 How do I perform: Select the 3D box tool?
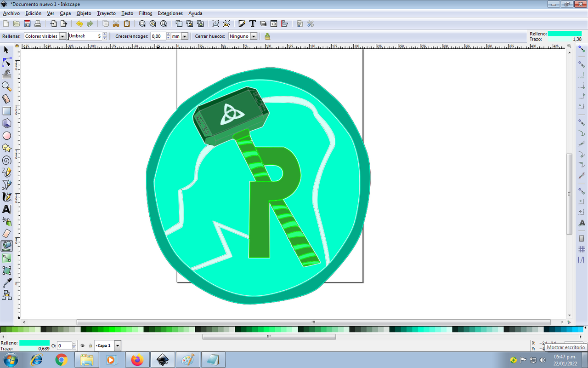tap(6, 123)
